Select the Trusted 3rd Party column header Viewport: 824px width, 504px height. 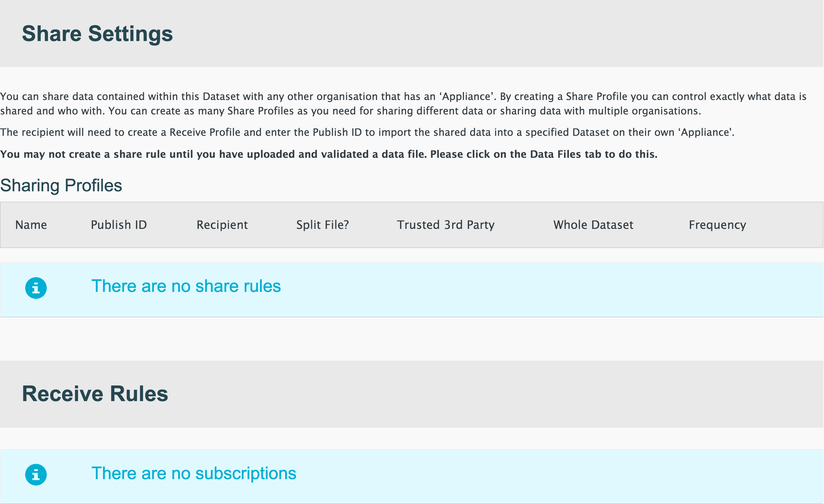coord(446,225)
